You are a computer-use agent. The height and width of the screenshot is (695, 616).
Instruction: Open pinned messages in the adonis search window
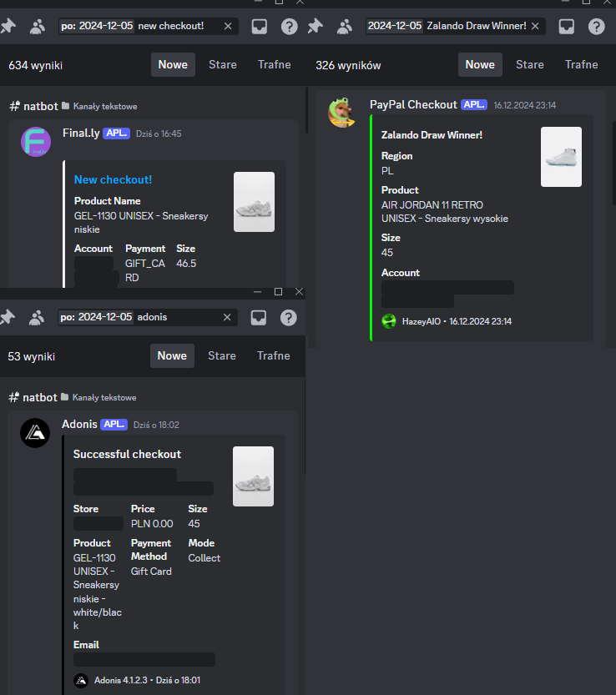8,317
